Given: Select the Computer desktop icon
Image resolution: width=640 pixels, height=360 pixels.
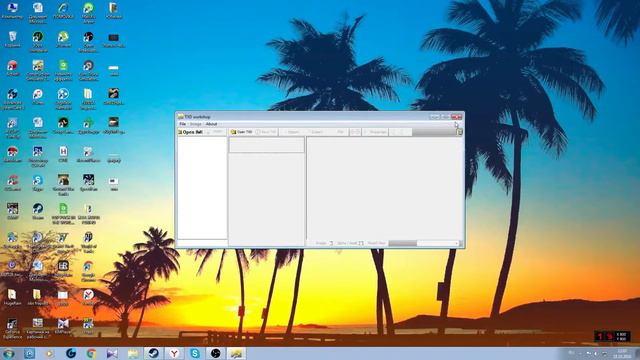Looking at the screenshot, I should pyautogui.click(x=12, y=11).
